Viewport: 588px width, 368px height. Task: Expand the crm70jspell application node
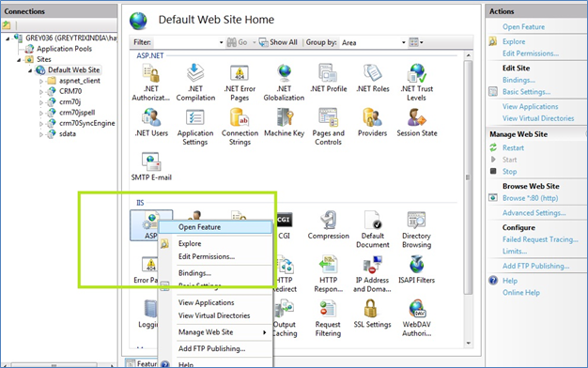pos(41,113)
